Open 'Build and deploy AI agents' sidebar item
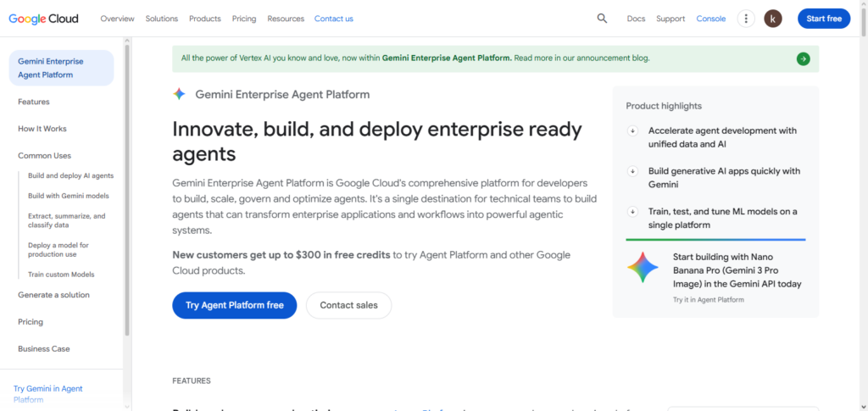Viewport: 868px width, 411px height. (71, 176)
